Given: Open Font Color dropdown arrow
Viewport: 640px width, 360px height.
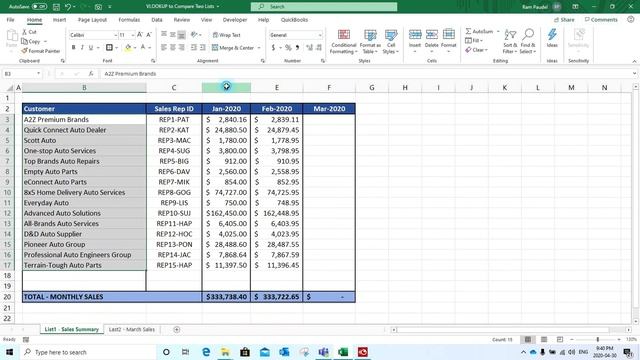Looking at the screenshot, I should click(x=149, y=48).
